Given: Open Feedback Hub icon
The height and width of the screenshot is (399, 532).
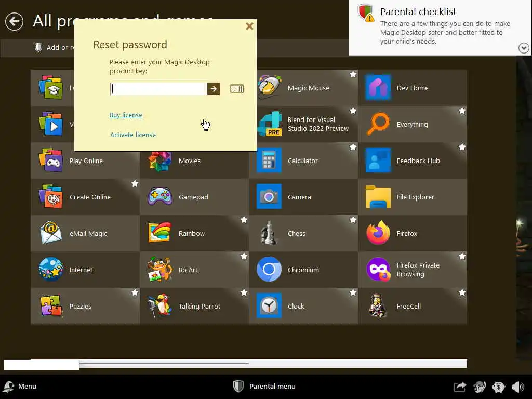Looking at the screenshot, I should coord(378,161).
